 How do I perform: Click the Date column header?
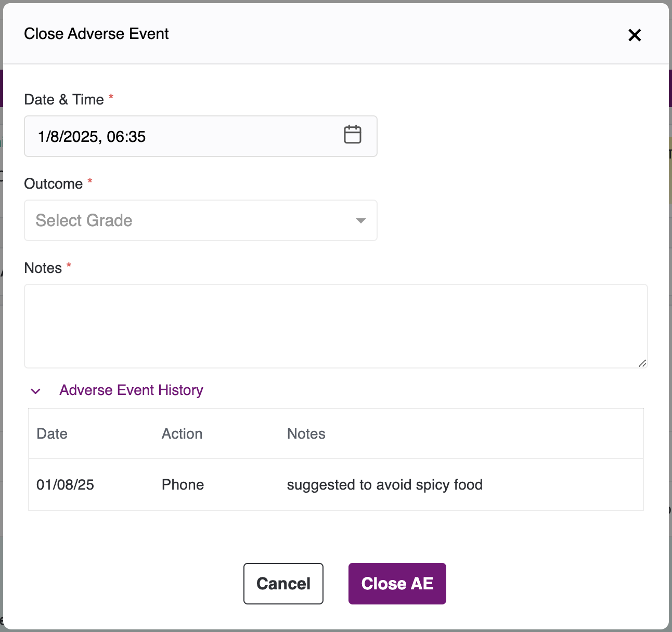[52, 434]
